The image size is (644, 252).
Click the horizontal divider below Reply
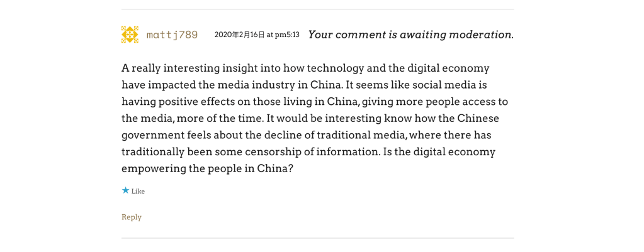pyautogui.click(x=317, y=238)
